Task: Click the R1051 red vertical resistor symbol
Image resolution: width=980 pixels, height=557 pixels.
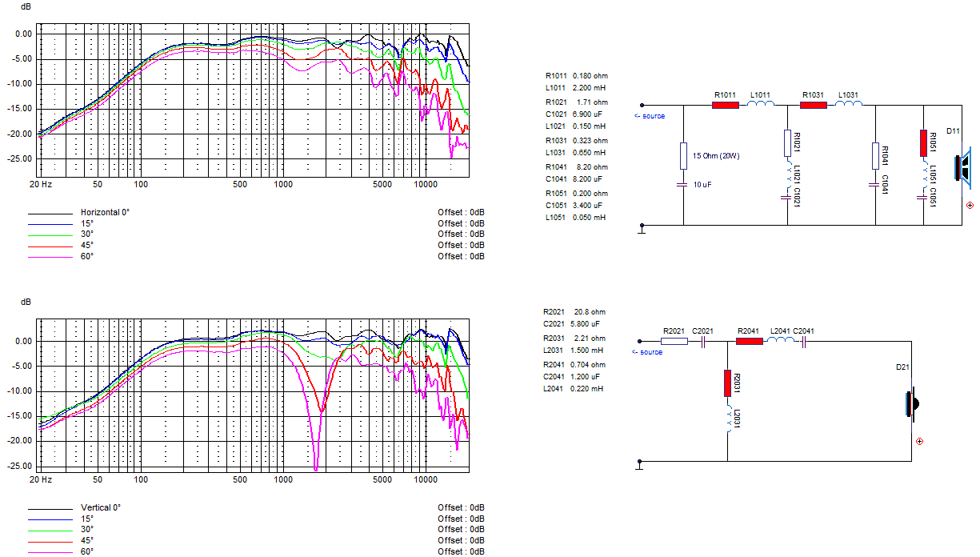Action: 924,143
